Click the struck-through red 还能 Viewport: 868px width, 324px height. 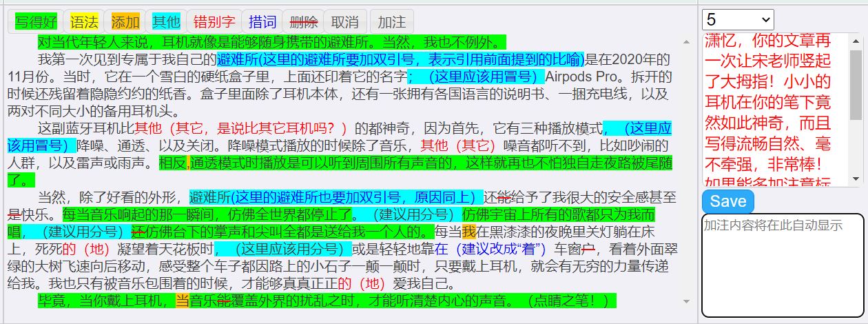498,197
